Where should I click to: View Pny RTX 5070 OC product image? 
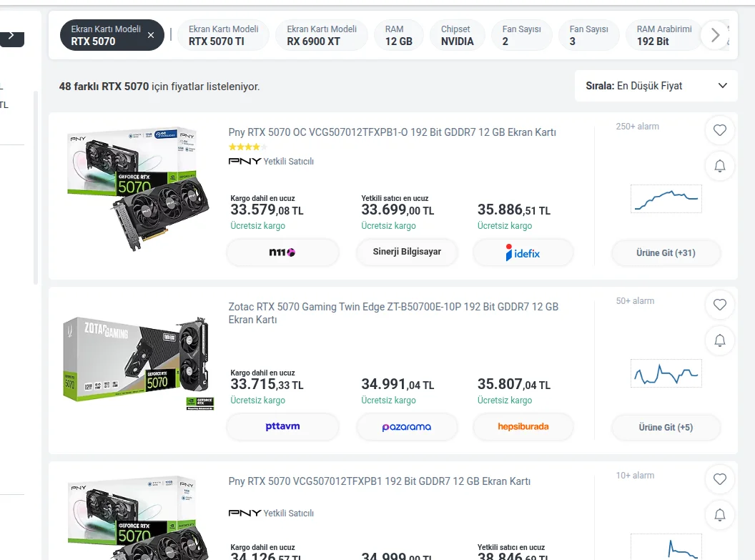(138, 189)
